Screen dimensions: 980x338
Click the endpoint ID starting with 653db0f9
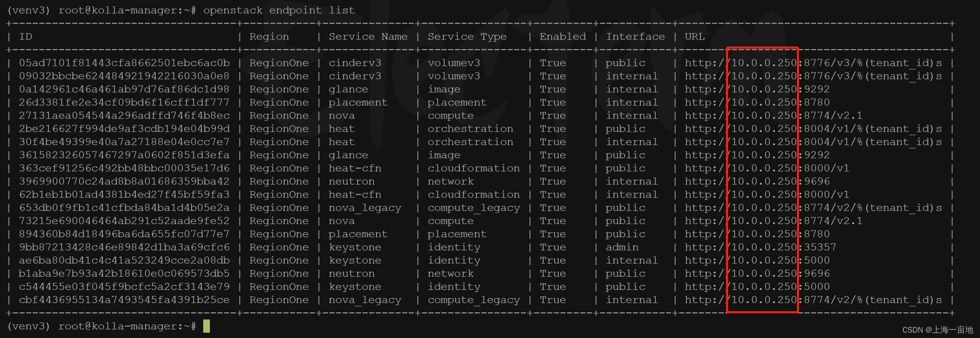click(124, 208)
